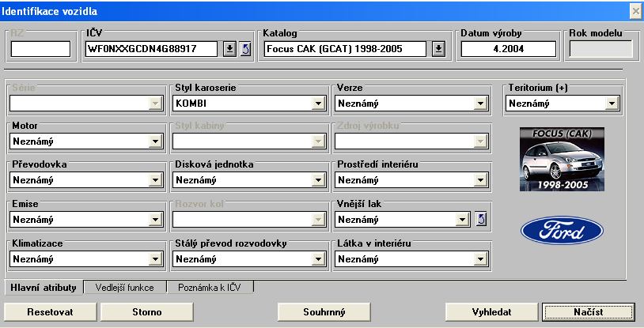Screen dimensions: 644x328
Task: Close the Identifikace vozidla dialog
Action: click(635, 11)
